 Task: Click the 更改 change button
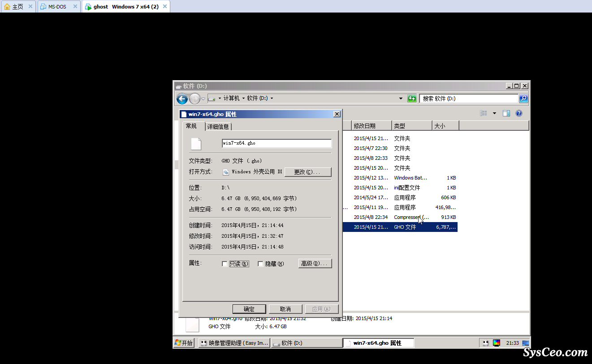click(308, 172)
